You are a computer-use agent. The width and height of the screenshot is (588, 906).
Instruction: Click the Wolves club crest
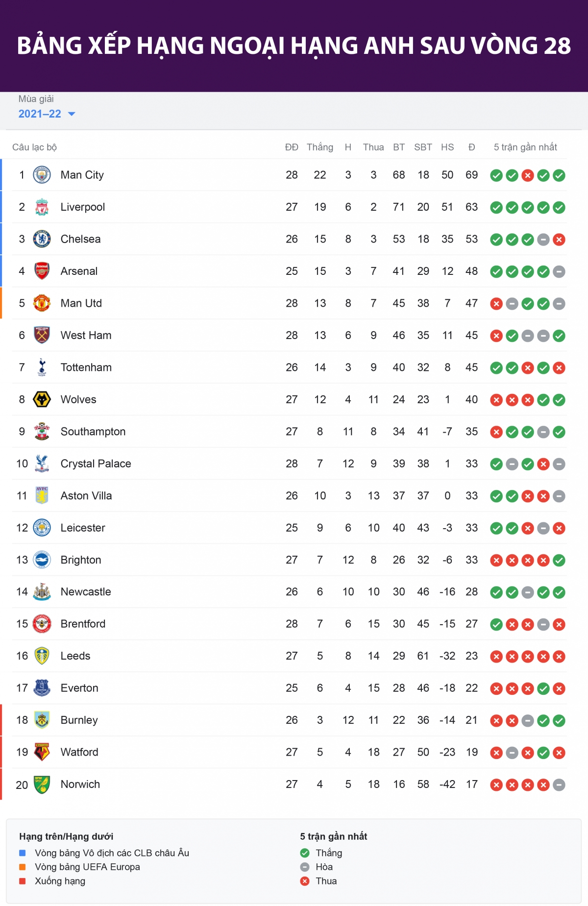point(42,399)
